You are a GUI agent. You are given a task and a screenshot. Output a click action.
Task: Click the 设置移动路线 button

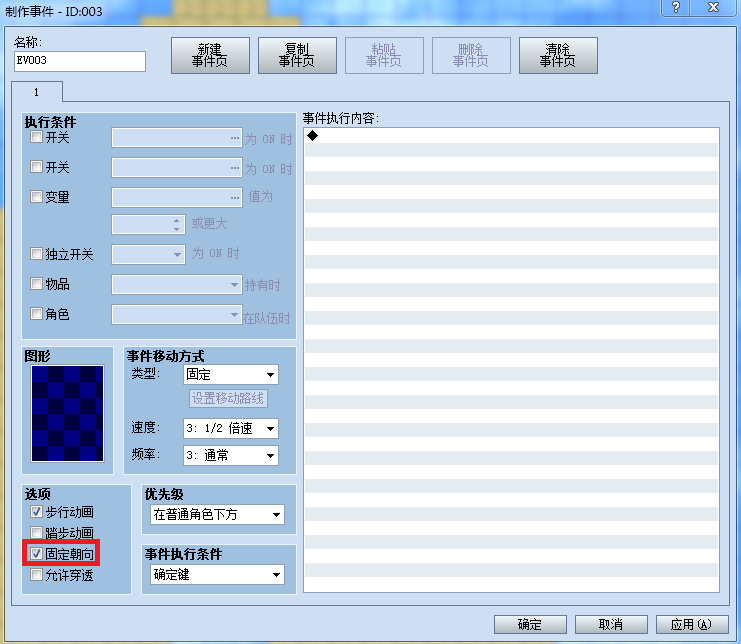(x=228, y=398)
